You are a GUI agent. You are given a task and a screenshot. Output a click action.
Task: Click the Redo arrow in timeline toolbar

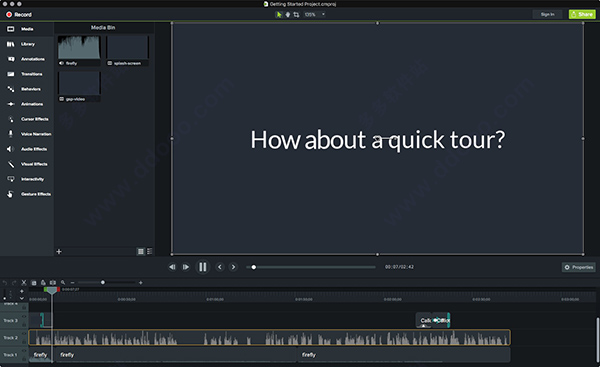click(14, 282)
